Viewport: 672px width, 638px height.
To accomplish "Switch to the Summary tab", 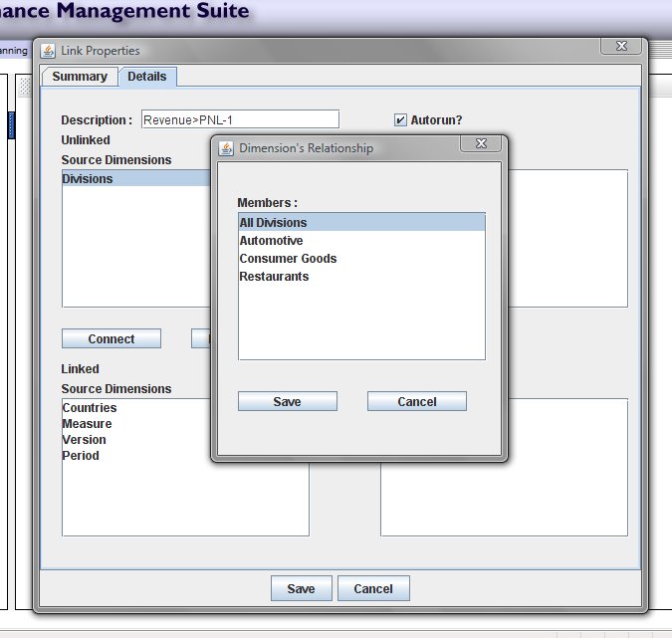I will tap(80, 77).
